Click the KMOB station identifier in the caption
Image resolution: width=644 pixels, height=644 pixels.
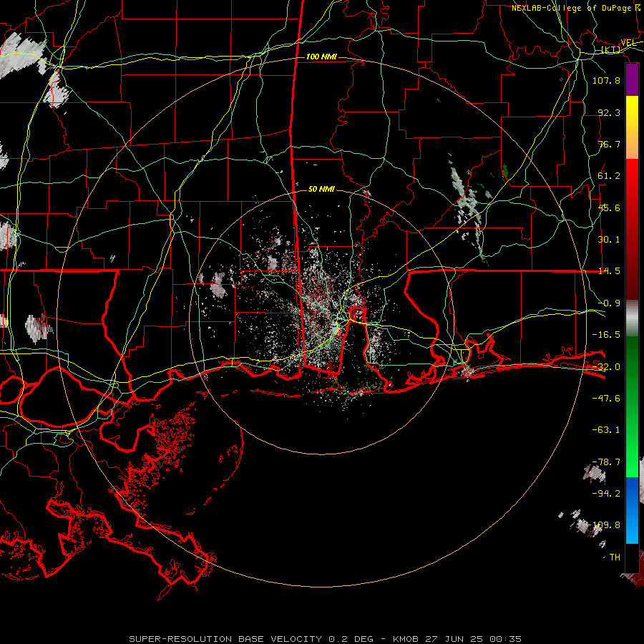(406, 639)
